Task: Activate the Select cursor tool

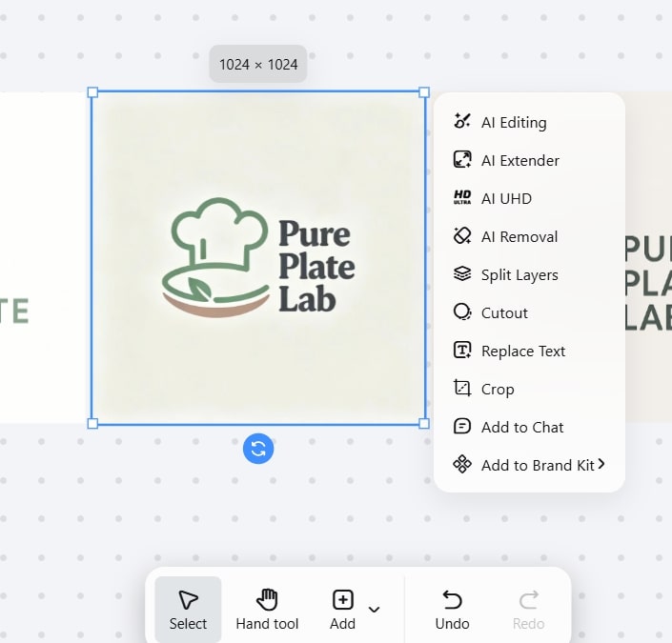Action: pos(188,610)
